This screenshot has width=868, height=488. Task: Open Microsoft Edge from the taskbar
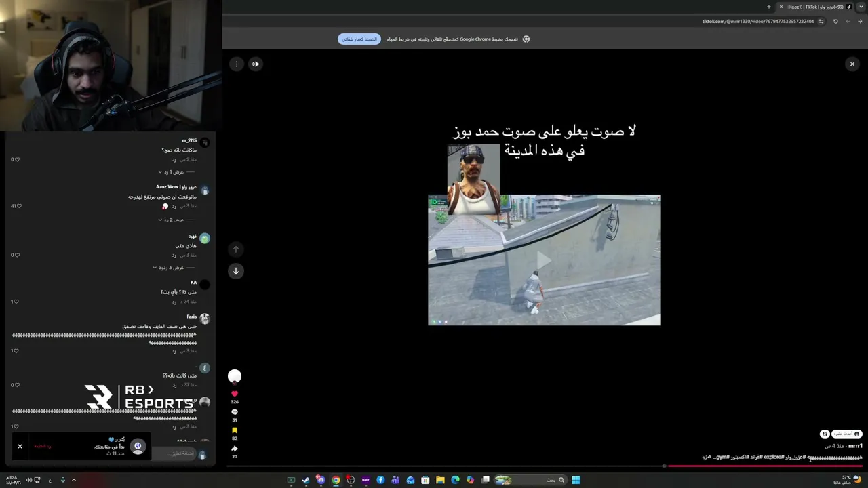[455, 480]
